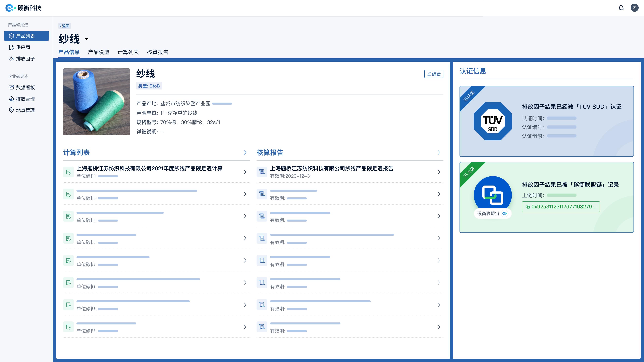Open 纱线产品碳足迹报告 valid until 2023-12-31
The image size is (644, 362).
pos(332,172)
